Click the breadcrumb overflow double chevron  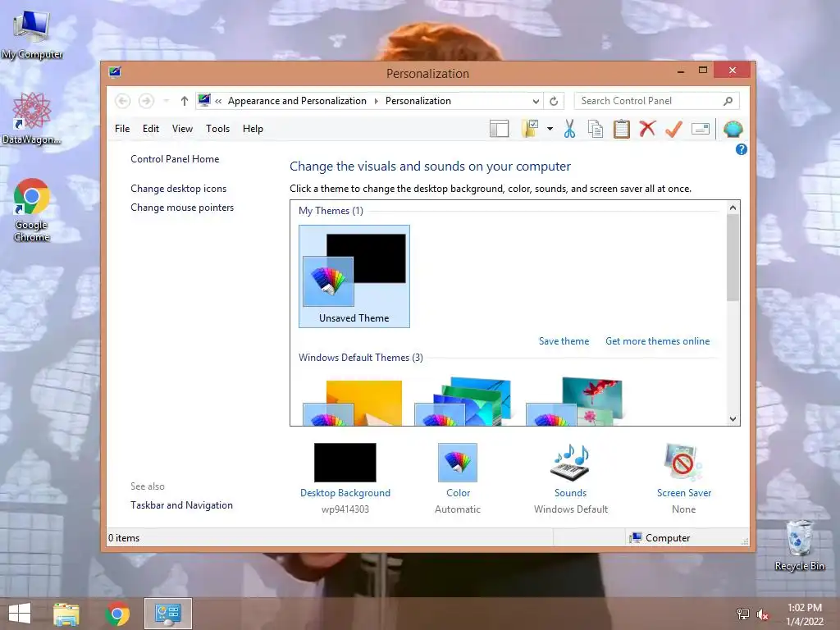tap(218, 101)
